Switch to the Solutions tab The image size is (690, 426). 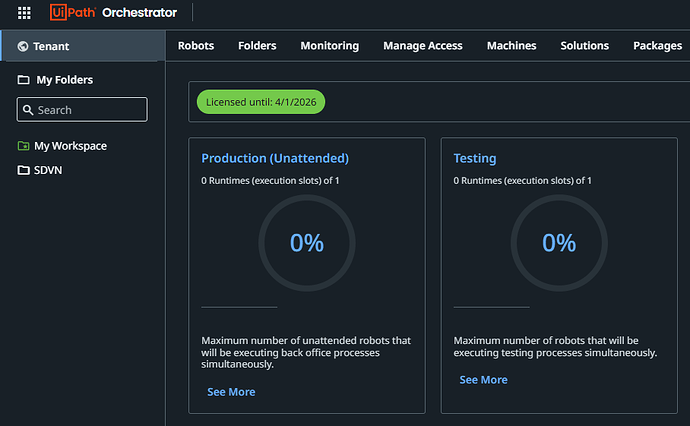584,46
